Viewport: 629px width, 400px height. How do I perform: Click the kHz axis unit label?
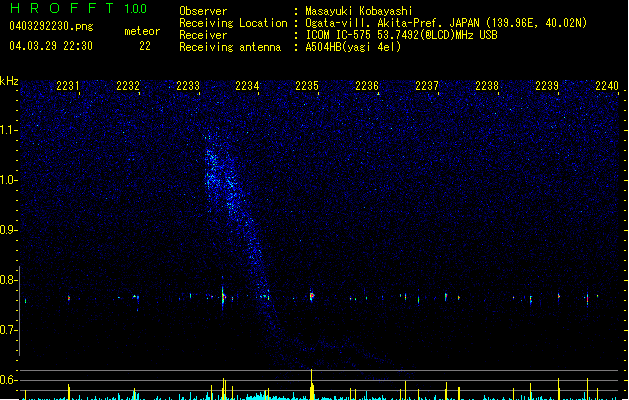pos(9,81)
